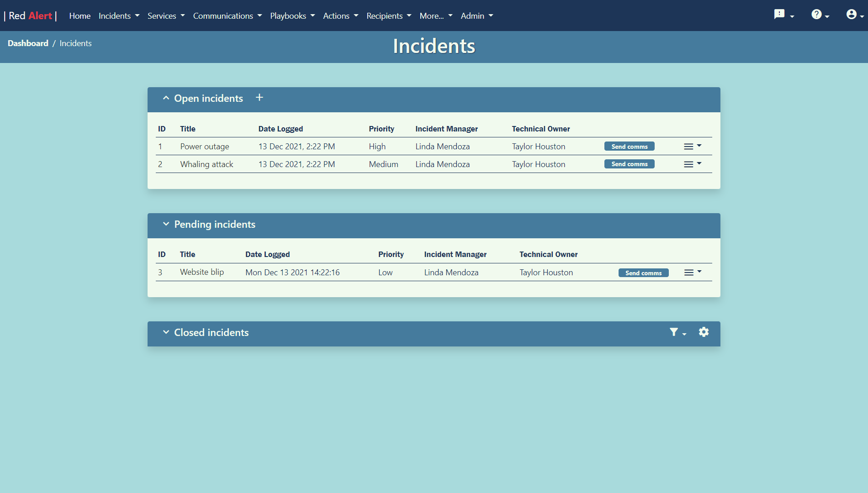Open the feedback message icon in navbar
Screen dimensions: 868x493
779,14
